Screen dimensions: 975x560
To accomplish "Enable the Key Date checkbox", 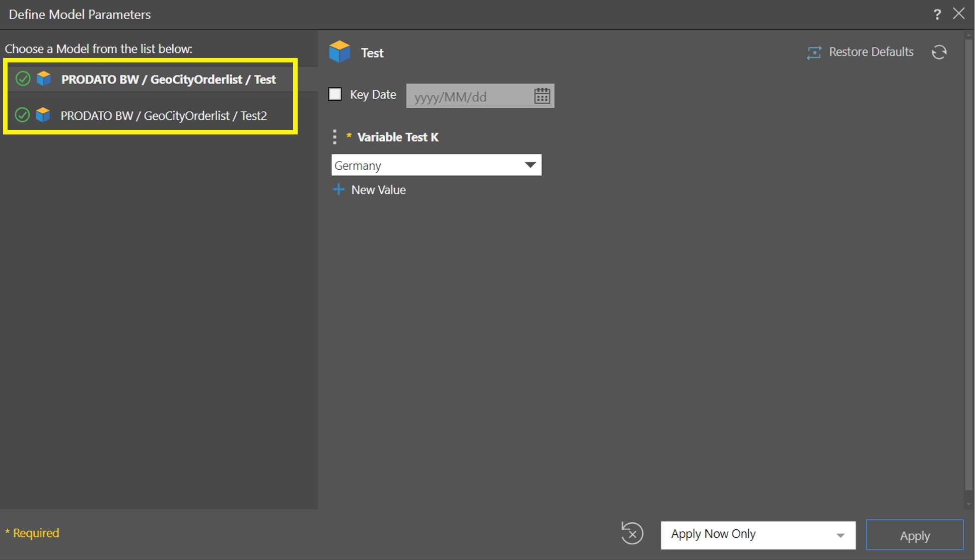I will click(335, 94).
